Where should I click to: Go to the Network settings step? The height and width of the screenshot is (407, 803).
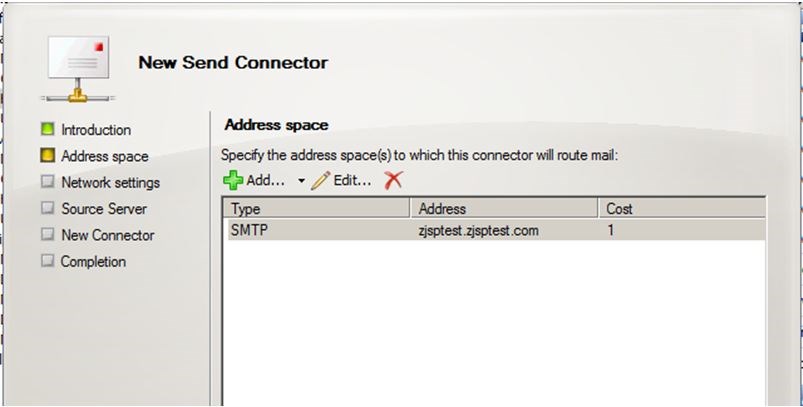click(111, 182)
